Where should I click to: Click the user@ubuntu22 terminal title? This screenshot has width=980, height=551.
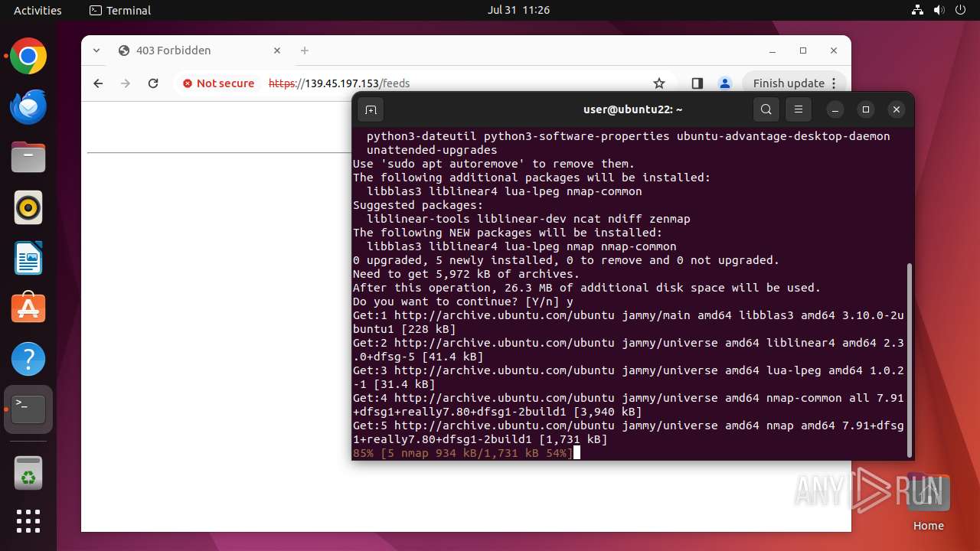632,109
